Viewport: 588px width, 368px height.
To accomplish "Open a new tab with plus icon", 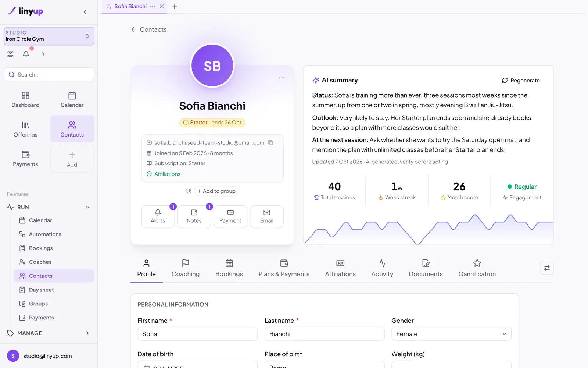I will tap(175, 7).
